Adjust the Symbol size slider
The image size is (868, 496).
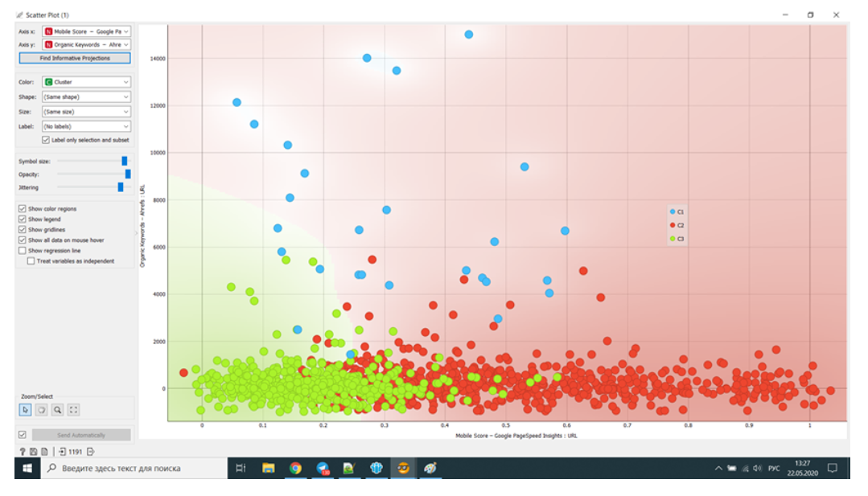coord(124,162)
